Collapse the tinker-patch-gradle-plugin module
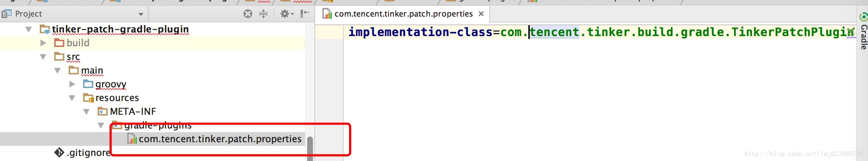Screen dimensions: 868x161 point(29,29)
